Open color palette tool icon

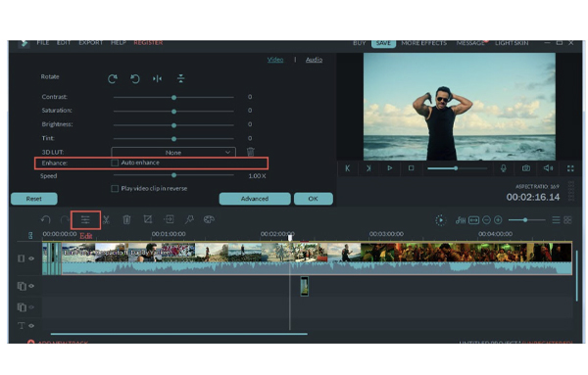[x=209, y=219]
